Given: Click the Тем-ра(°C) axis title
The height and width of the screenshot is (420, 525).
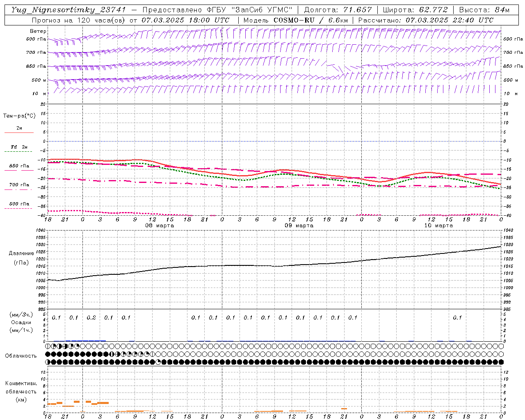Looking at the screenshot, I should click(19, 116).
